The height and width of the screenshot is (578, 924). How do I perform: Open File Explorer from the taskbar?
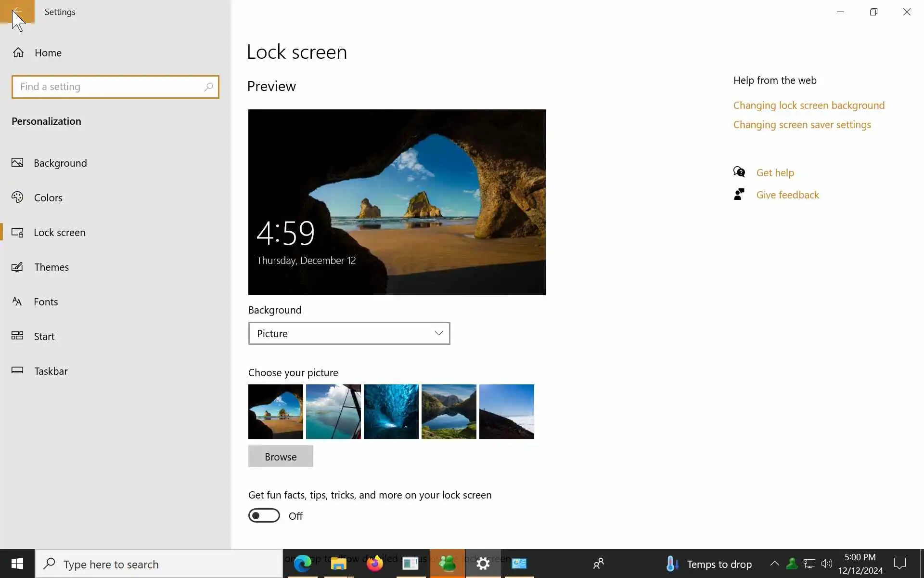click(338, 563)
